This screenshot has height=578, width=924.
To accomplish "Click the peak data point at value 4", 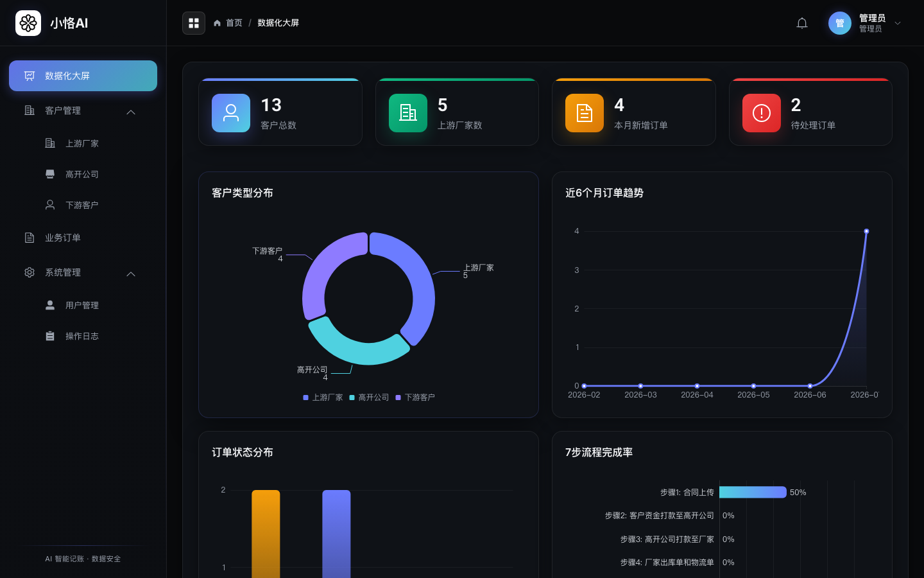I will [x=866, y=231].
